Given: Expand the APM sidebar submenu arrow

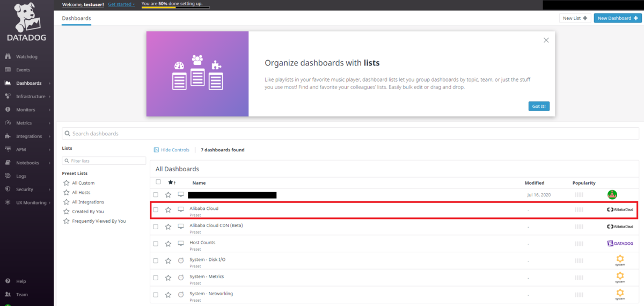Looking at the screenshot, I should [49, 150].
